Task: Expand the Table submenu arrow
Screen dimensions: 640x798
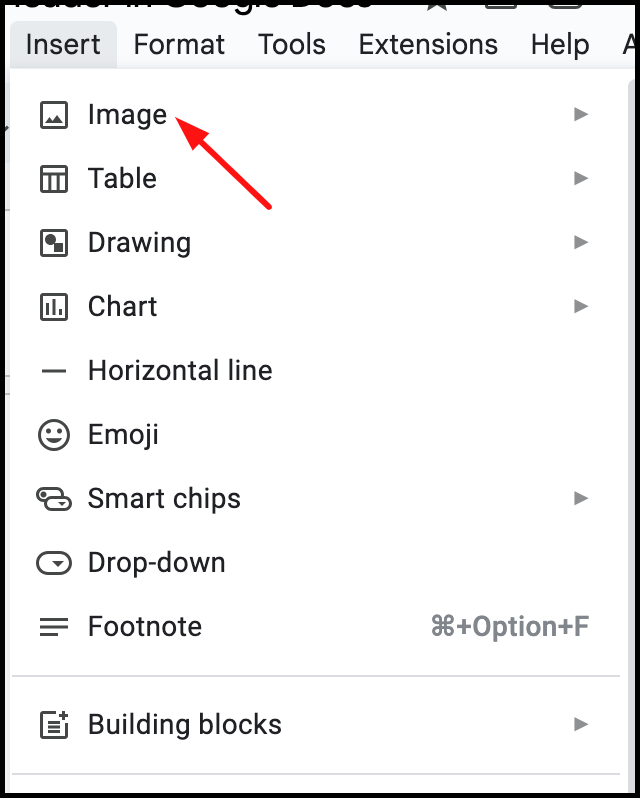Action: coord(581,178)
